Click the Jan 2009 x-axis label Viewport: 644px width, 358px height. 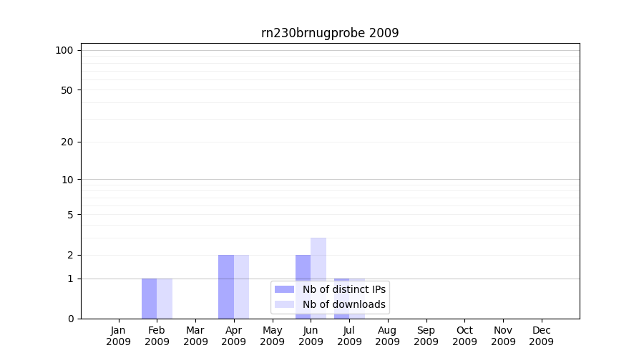(x=118, y=336)
